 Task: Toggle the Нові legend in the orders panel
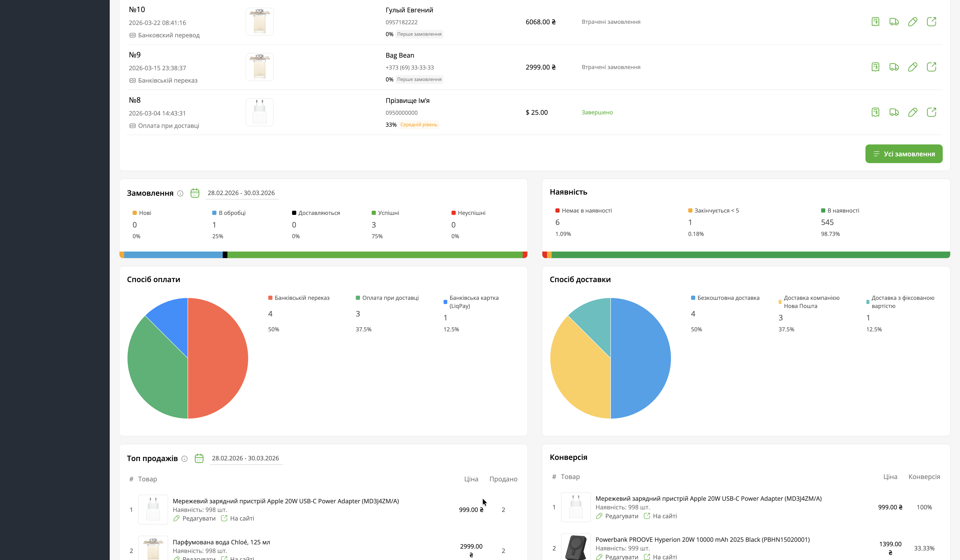coord(142,213)
